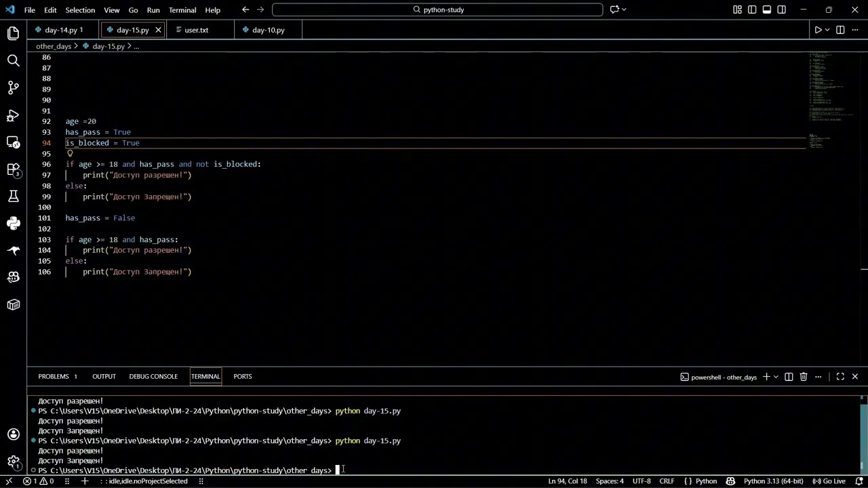Close the day-15.py editor tab
Viewport: 868px width, 488px height.
click(158, 30)
